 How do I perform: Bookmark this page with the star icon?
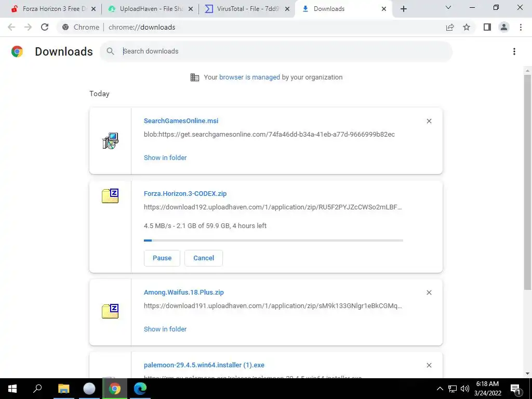(x=467, y=27)
